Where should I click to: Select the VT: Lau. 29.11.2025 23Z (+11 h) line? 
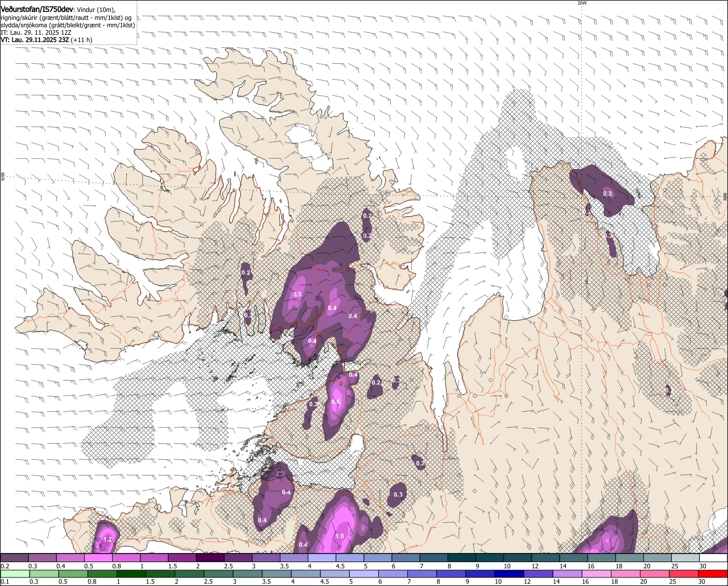tap(47, 40)
